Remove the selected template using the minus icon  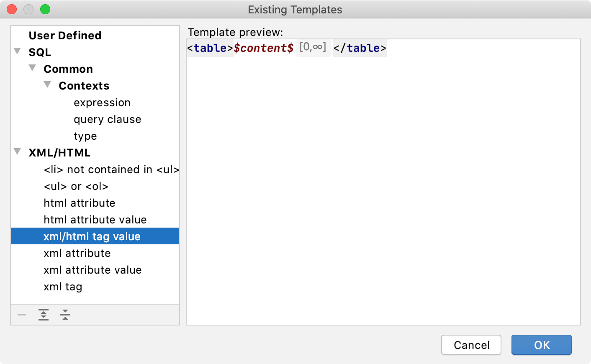click(22, 315)
